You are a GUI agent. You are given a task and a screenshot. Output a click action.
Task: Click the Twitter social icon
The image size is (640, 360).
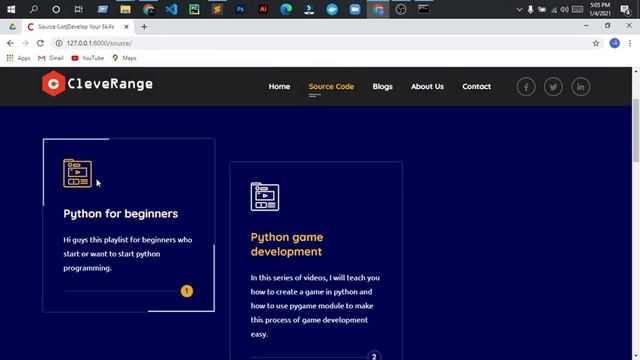click(553, 87)
